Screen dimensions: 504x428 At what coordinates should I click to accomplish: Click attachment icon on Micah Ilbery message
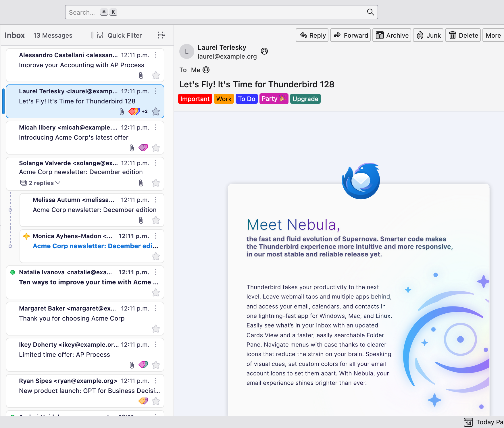pyautogui.click(x=132, y=148)
